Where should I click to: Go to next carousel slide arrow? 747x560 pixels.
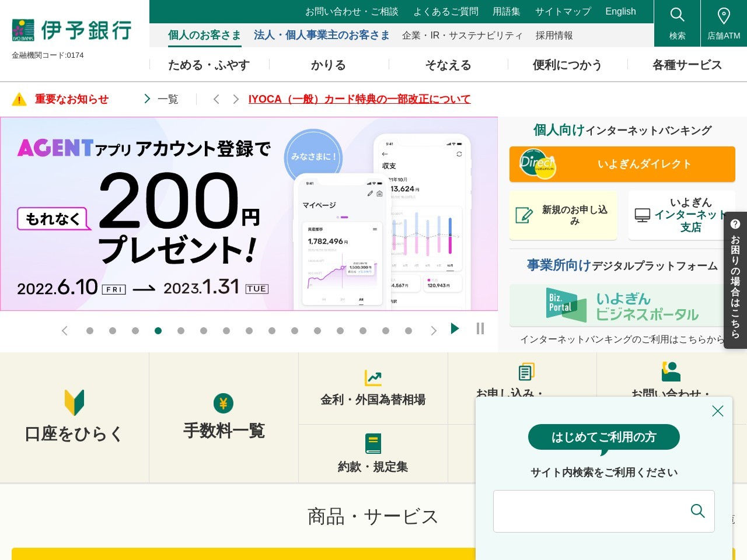tap(433, 331)
